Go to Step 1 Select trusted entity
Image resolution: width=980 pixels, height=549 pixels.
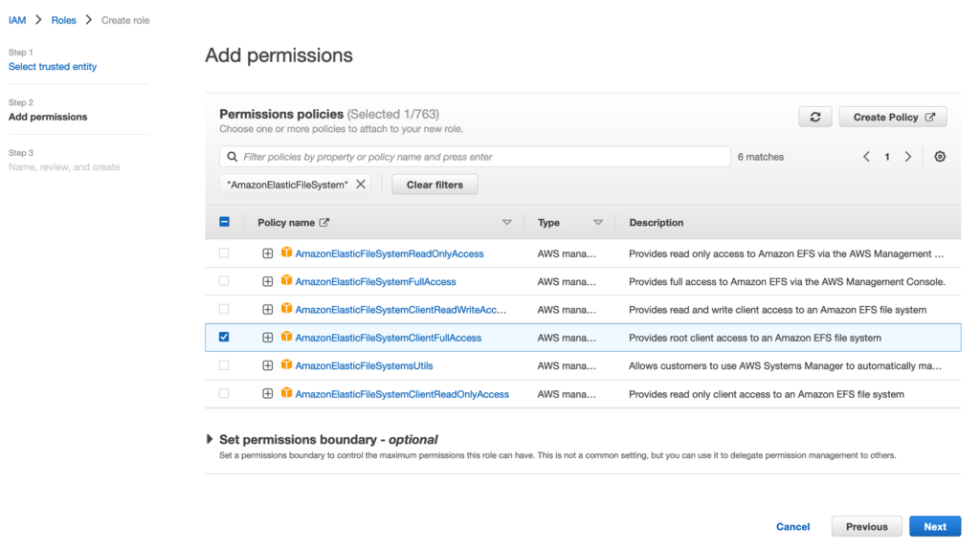53,66
